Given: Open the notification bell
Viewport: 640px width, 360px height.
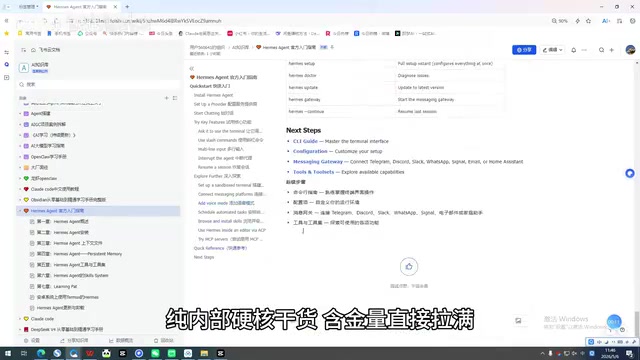Looking at the screenshot, I should 573,50.
